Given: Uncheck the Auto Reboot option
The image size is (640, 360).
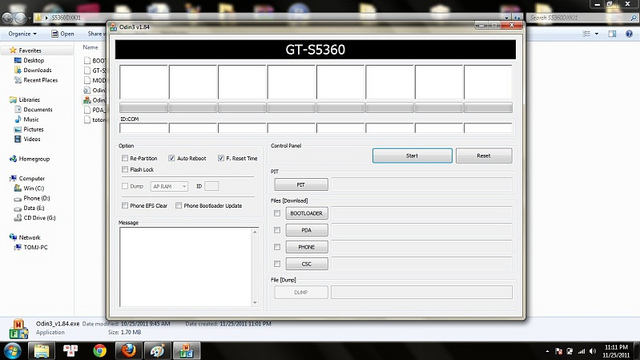Looking at the screenshot, I should [172, 158].
